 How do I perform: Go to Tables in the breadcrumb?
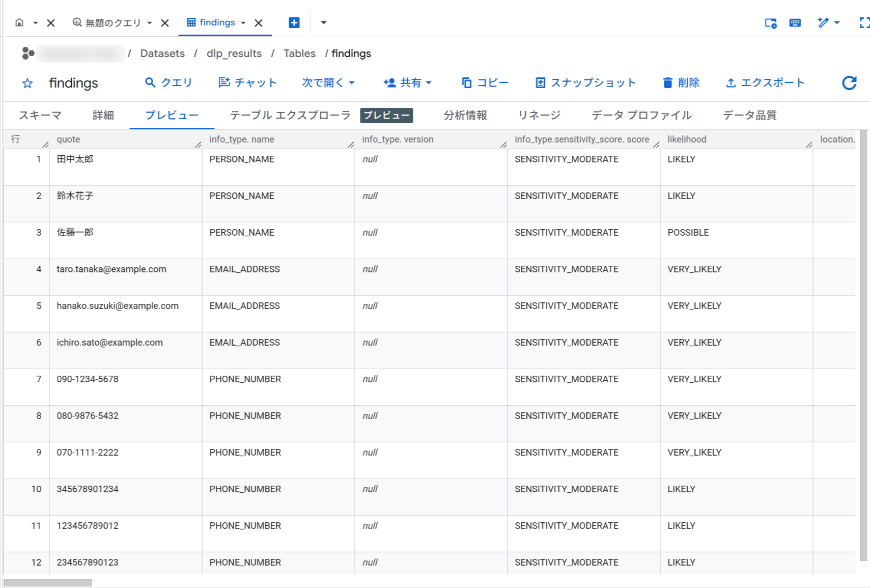pos(299,53)
